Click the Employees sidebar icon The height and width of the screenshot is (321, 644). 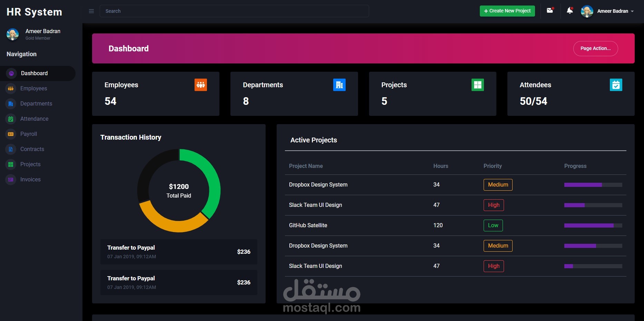point(11,89)
